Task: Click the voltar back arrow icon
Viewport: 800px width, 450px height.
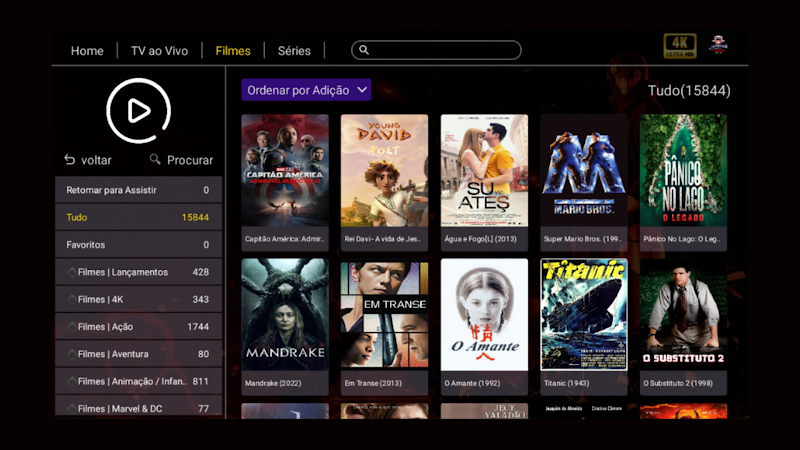Action: coord(69,160)
